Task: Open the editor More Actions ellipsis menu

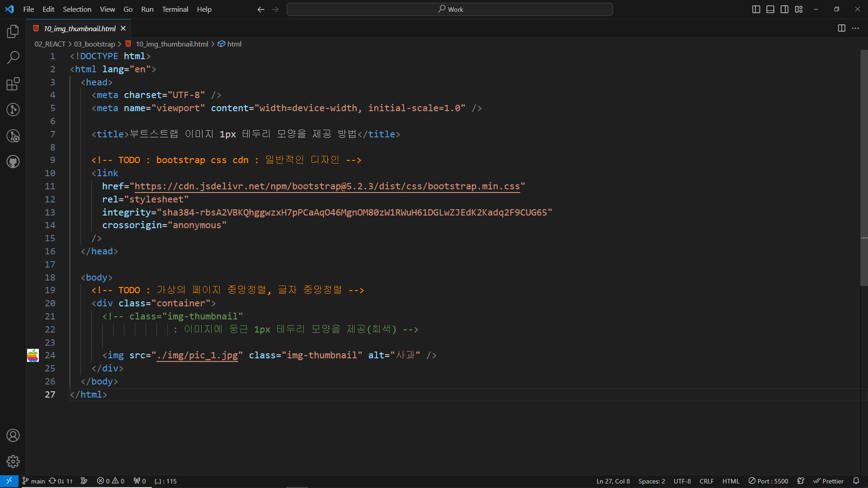Action: pyautogui.click(x=855, y=28)
